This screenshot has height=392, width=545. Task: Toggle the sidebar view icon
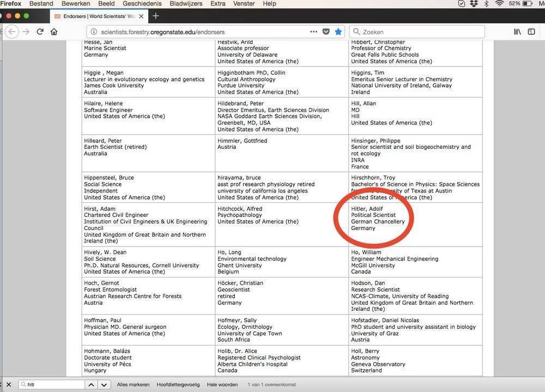click(531, 32)
